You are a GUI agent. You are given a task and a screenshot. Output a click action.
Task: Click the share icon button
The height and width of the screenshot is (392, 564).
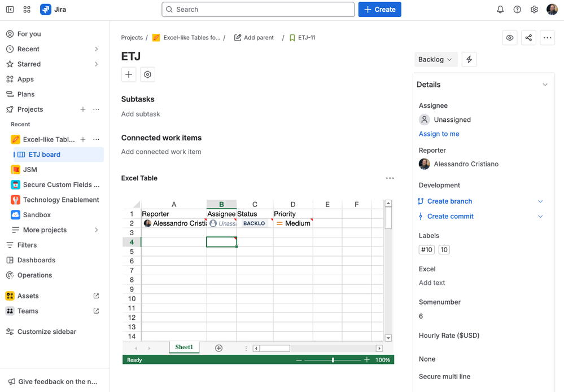(528, 38)
